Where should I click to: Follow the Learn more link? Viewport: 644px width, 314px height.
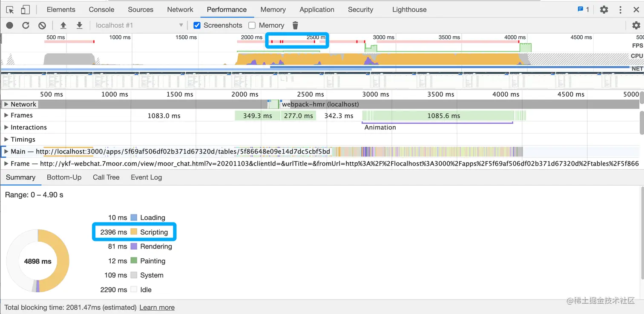tap(157, 307)
